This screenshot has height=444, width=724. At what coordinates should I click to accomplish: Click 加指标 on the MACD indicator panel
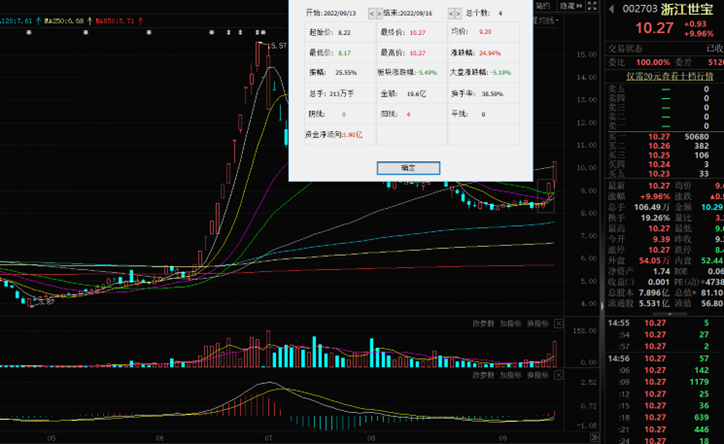pos(510,376)
